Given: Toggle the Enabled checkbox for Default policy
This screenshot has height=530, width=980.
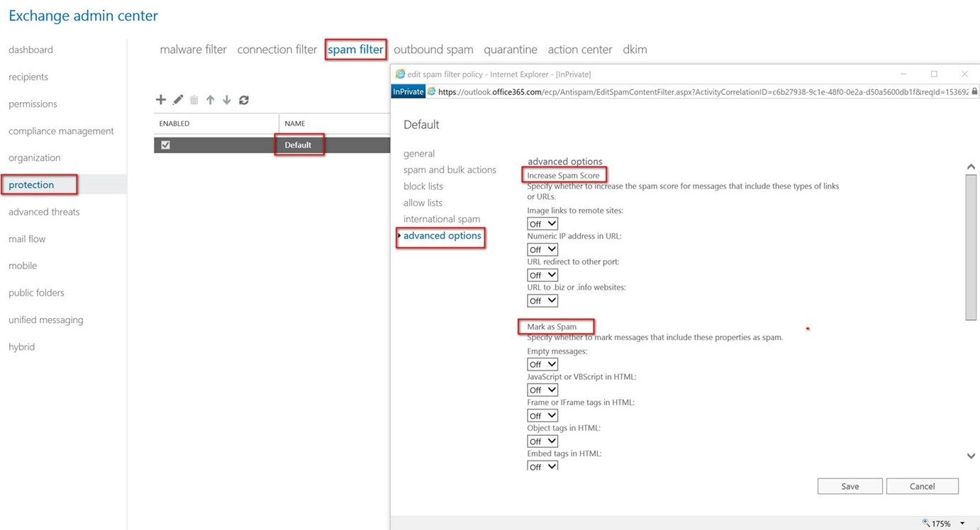Looking at the screenshot, I should [x=165, y=145].
